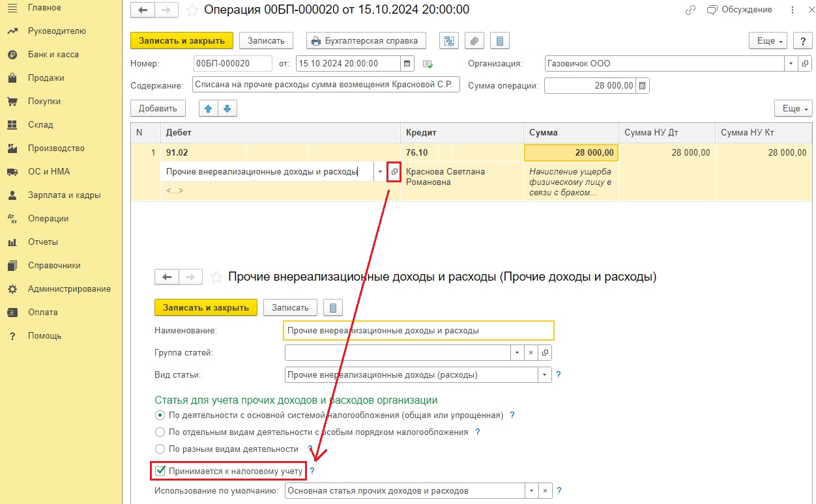
Task: Open the Бухгалтерская справка print form
Action: (x=366, y=40)
